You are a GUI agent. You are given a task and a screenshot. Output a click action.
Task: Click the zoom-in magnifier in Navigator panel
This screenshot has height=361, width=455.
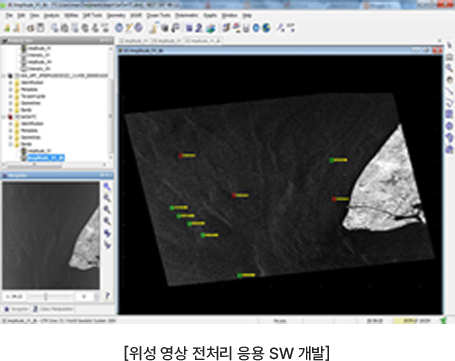click(x=107, y=187)
